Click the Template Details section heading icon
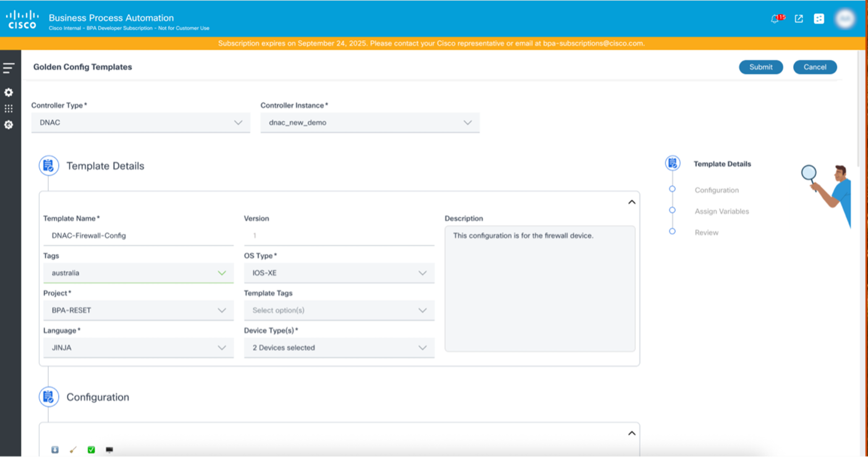 tap(49, 166)
